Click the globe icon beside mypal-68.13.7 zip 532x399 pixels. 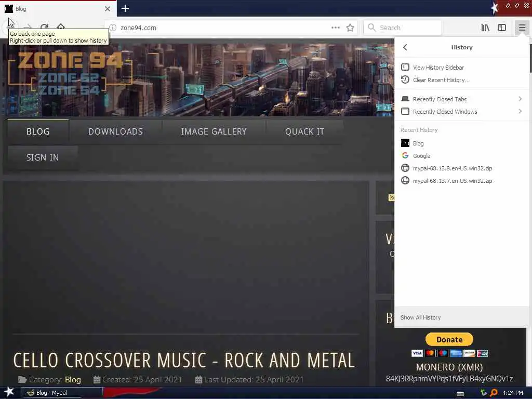405,180
